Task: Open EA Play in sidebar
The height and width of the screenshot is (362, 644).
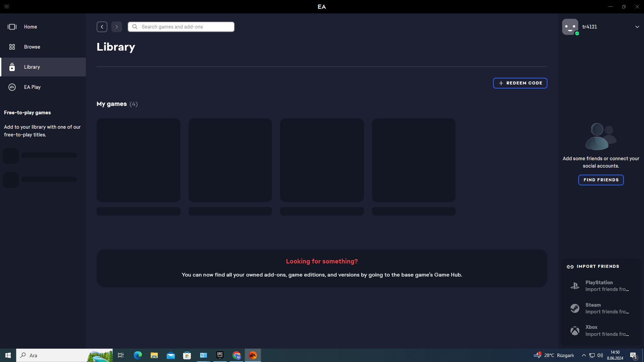Action: (43, 87)
